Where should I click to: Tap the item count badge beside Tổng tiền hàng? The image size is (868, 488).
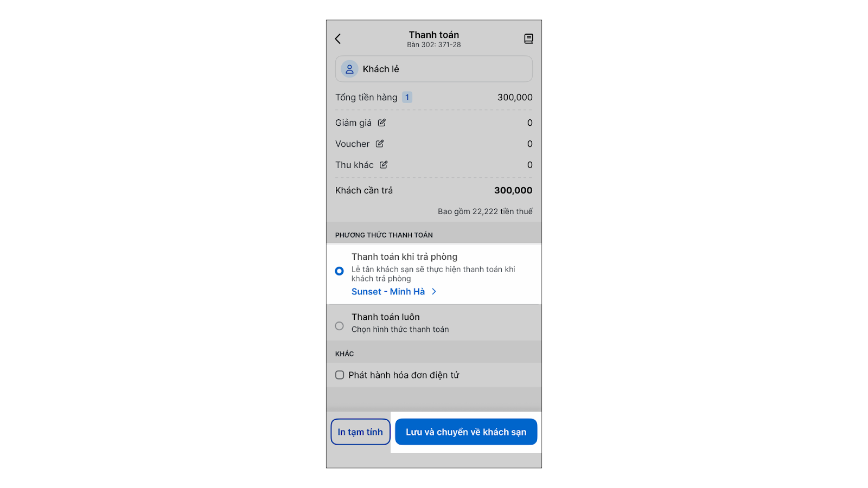point(407,98)
